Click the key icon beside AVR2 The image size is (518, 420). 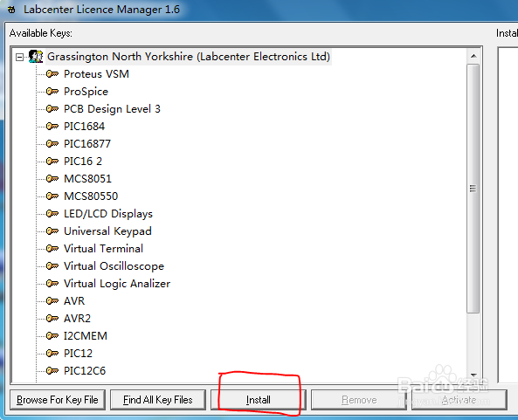point(52,319)
